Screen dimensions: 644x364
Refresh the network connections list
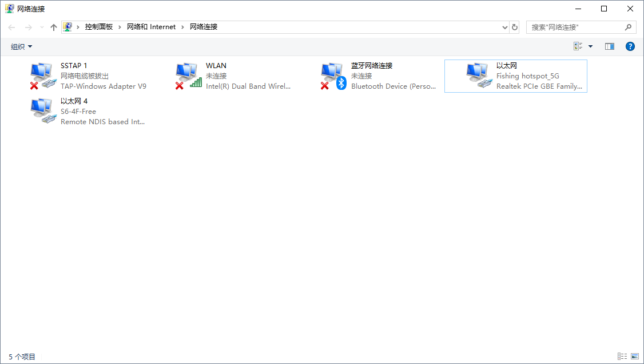514,27
